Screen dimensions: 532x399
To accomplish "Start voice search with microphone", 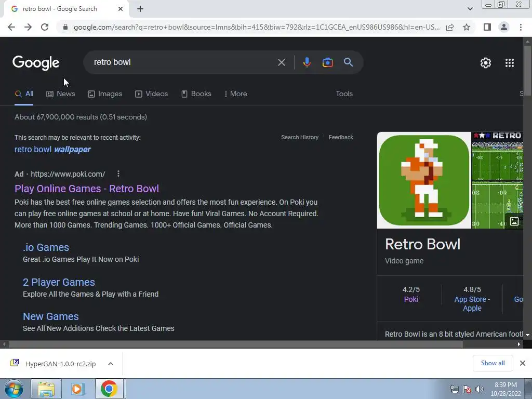I will coord(307,62).
